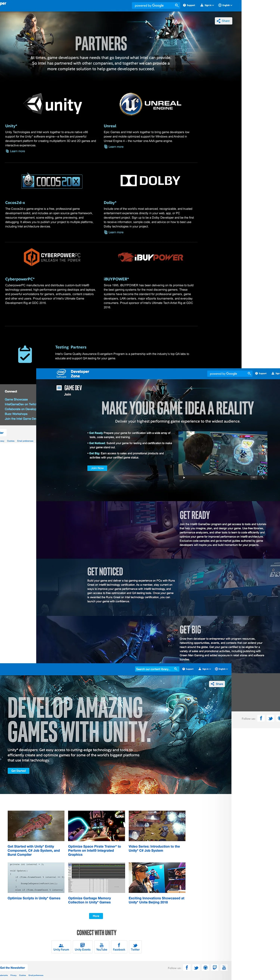The width and height of the screenshot is (280, 980).
Task: Play the Game Dev promo video
Action: [x=184, y=477]
